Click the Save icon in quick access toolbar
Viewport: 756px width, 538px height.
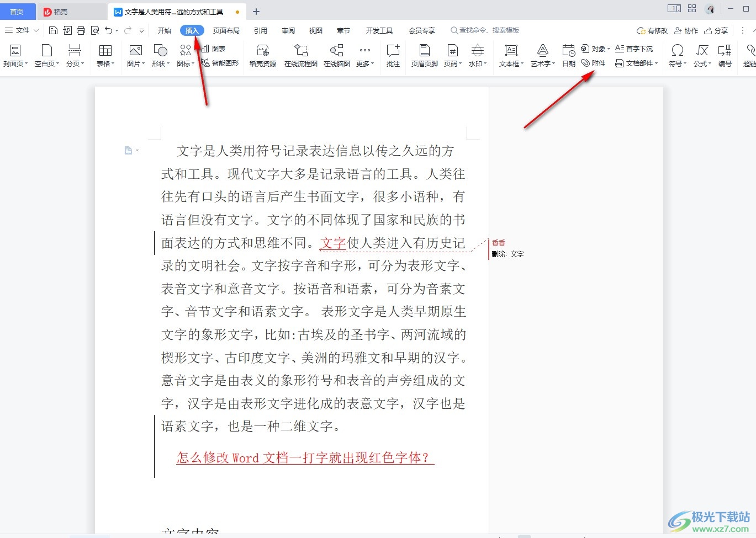point(53,30)
